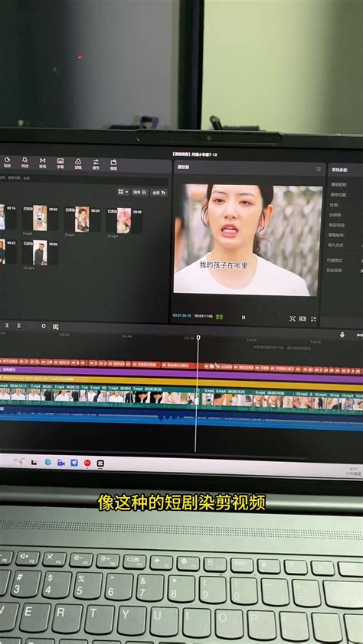Open the 调节 adjustment tab
This screenshot has height=644, width=363.
click(96, 164)
